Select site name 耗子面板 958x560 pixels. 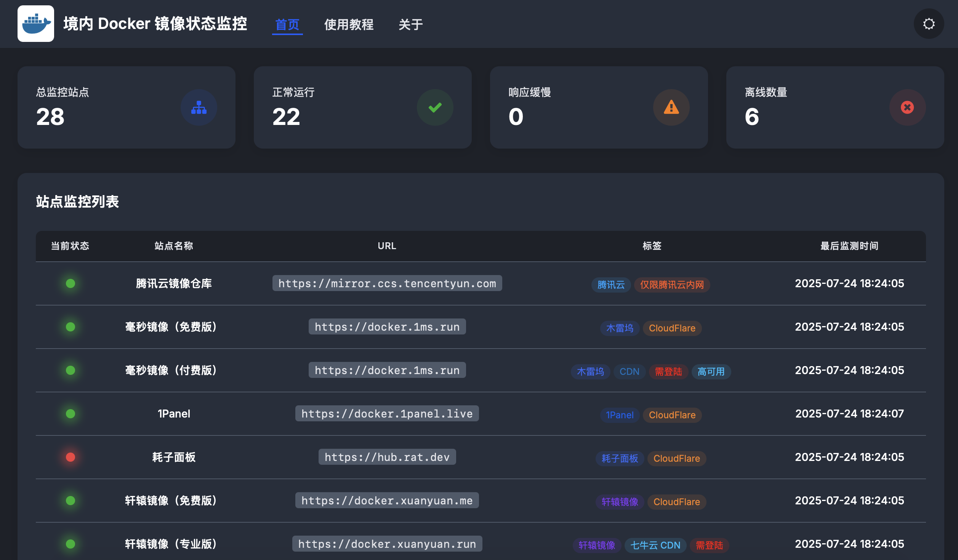point(174,457)
